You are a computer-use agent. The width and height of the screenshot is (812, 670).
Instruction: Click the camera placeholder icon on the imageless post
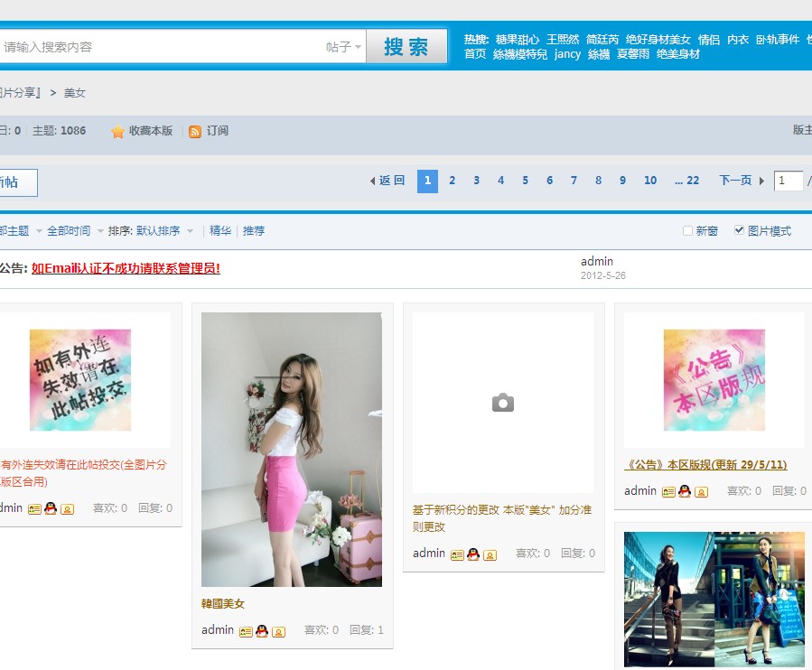click(503, 404)
